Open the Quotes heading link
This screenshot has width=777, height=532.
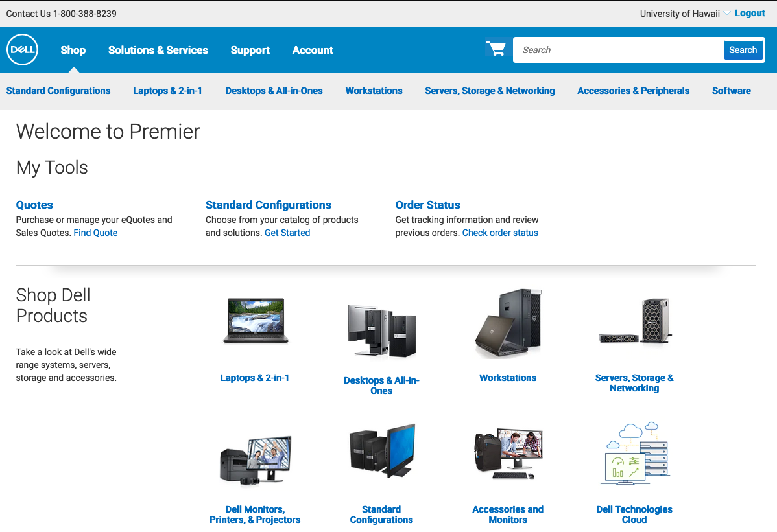coord(34,205)
